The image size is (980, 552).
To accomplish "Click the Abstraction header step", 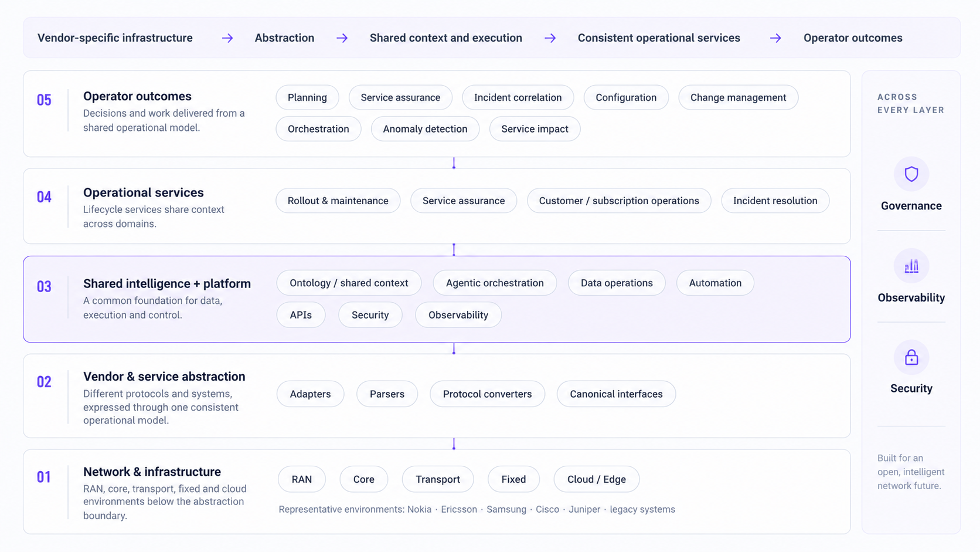I will pyautogui.click(x=284, y=38).
